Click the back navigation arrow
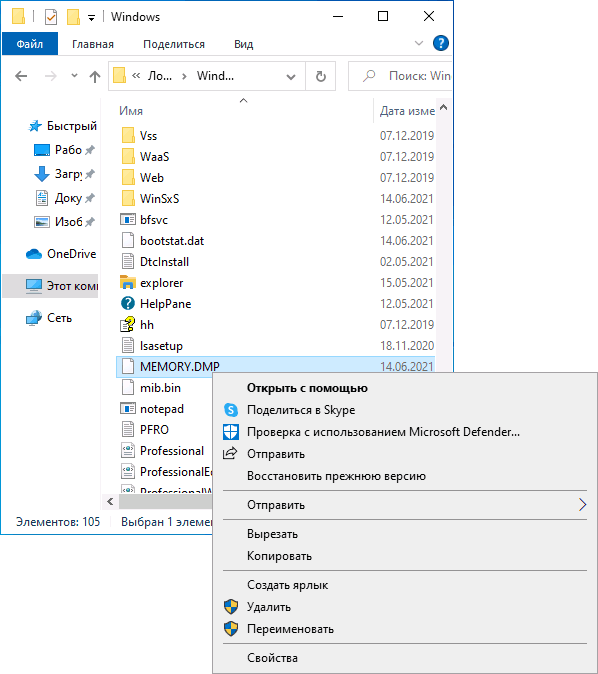Screen dimensions: 598x674 [21, 77]
